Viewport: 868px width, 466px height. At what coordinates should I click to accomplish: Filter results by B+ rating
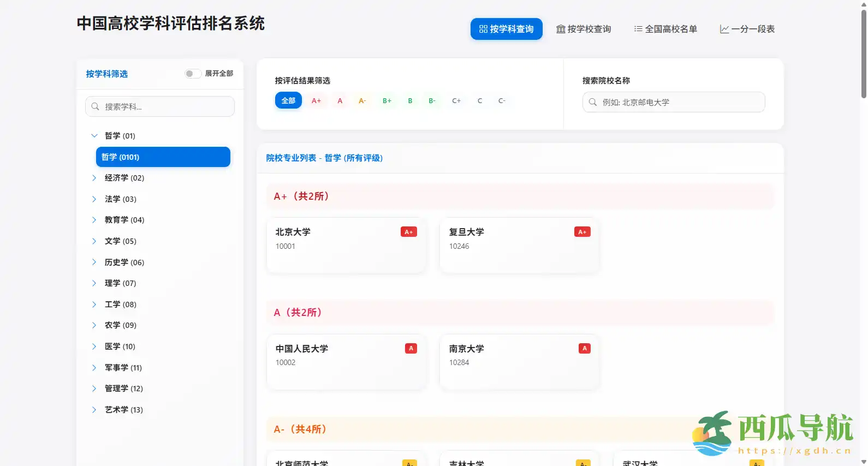[x=387, y=100]
